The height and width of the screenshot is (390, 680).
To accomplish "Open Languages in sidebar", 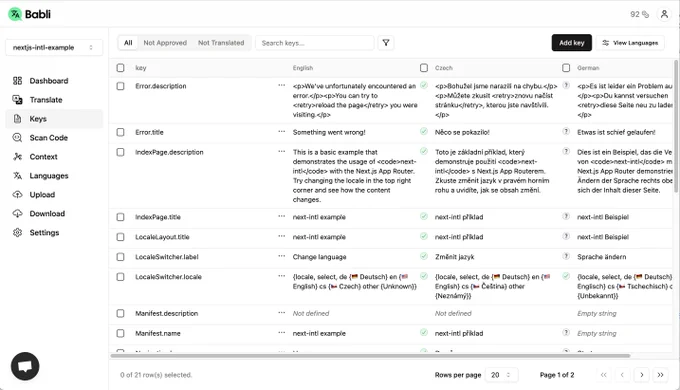I will pos(54,176).
